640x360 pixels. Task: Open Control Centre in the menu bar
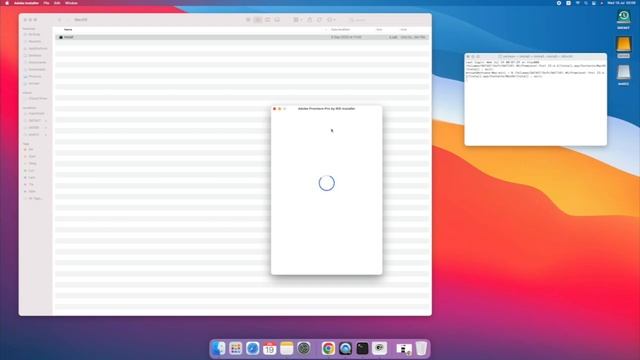coord(593,3)
